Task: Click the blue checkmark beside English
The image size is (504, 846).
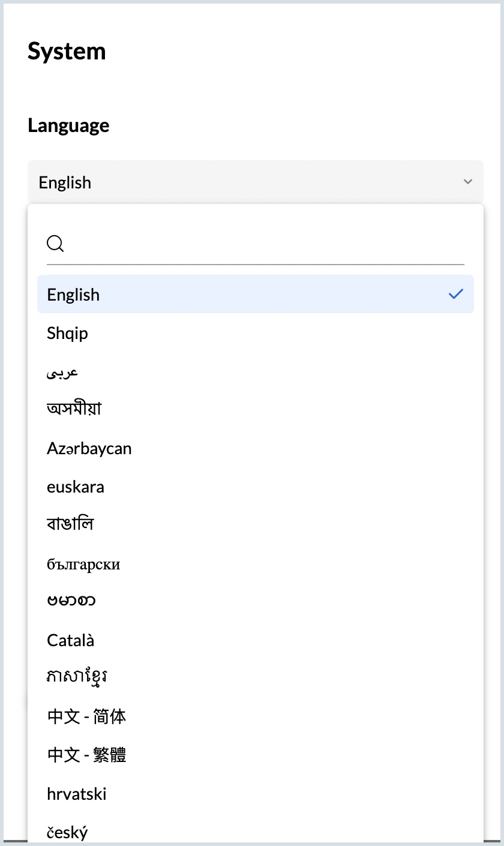Action: tap(456, 294)
